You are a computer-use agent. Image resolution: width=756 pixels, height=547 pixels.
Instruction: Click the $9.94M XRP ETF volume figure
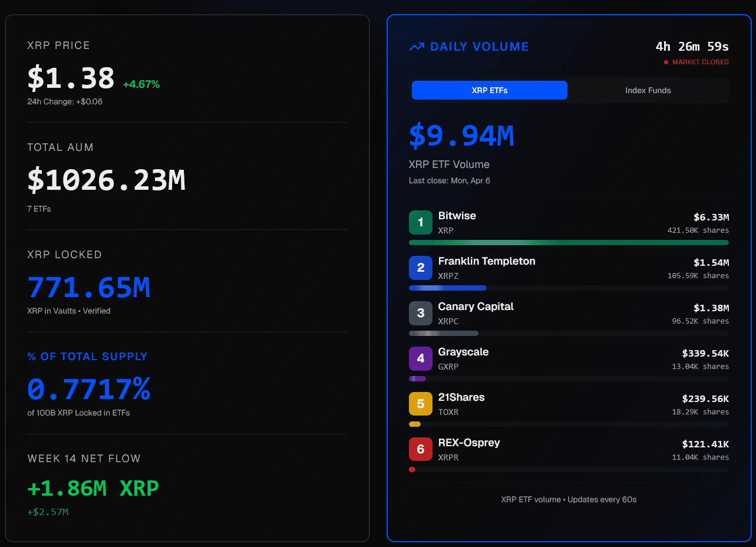(461, 136)
